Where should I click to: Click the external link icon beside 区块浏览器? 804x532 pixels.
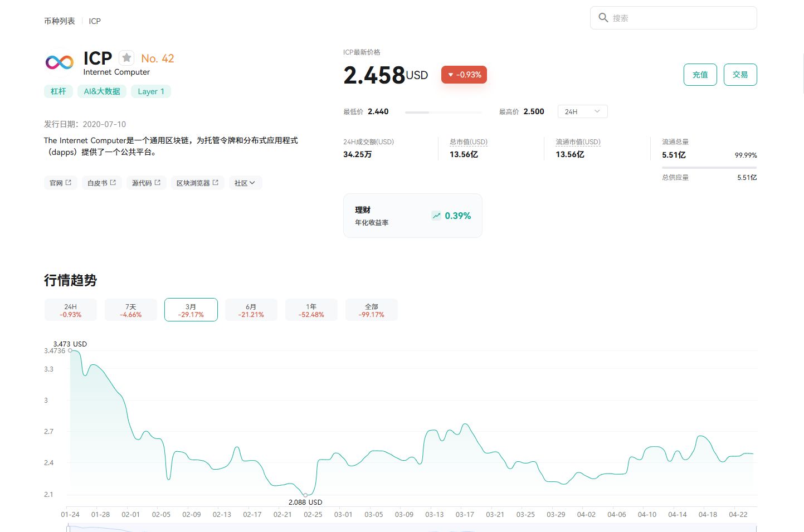[x=216, y=182]
